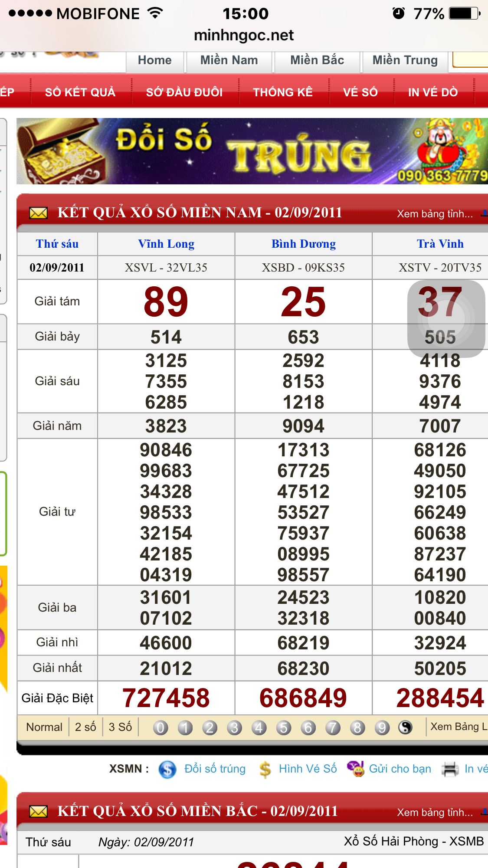Open the Đổi Số Trúng banner ad

pos(252,151)
